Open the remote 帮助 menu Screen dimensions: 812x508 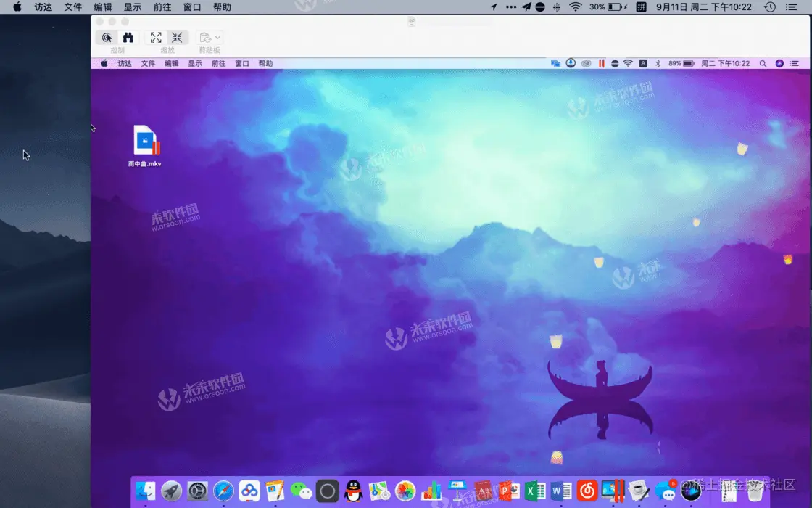[x=265, y=63]
